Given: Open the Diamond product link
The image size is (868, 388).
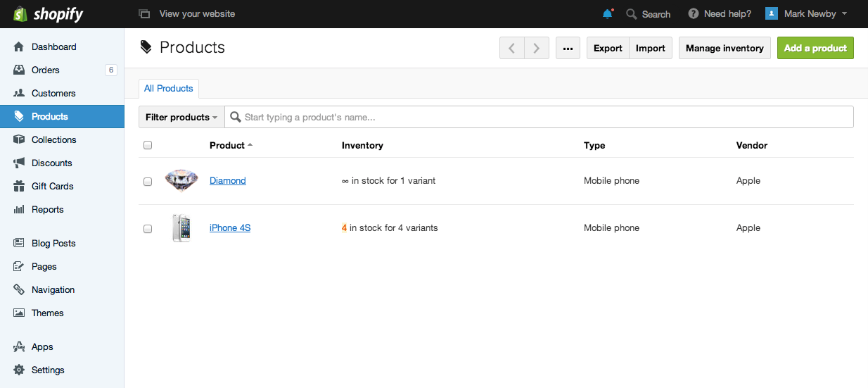Looking at the screenshot, I should pos(228,180).
